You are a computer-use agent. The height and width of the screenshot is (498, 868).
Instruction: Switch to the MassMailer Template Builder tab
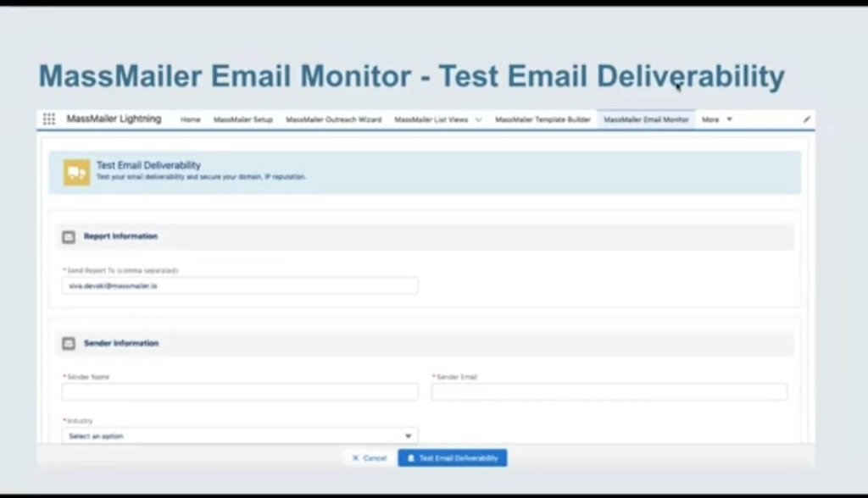(x=542, y=119)
